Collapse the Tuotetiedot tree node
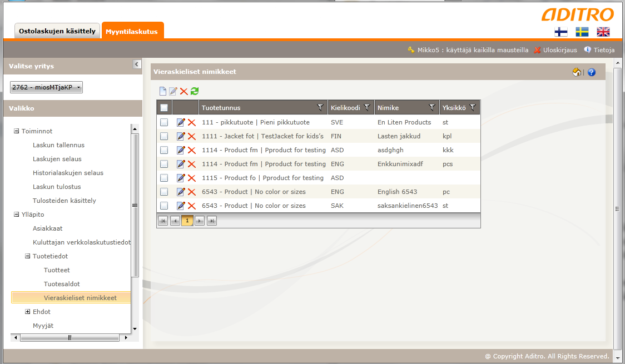 click(x=27, y=256)
